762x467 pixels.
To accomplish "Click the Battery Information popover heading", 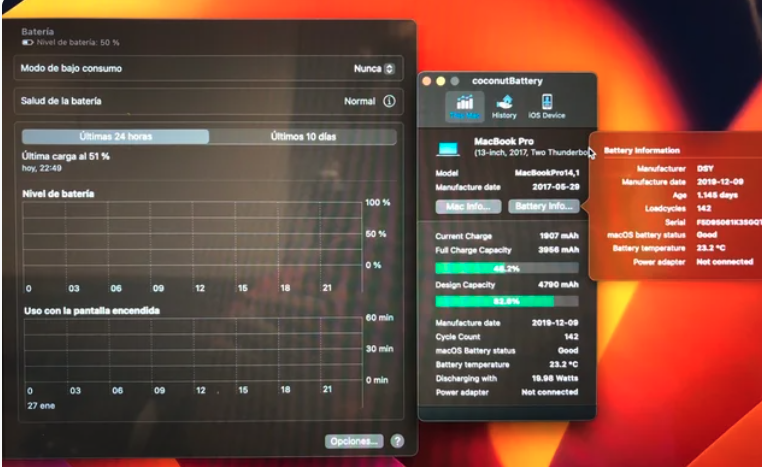I will (x=641, y=151).
